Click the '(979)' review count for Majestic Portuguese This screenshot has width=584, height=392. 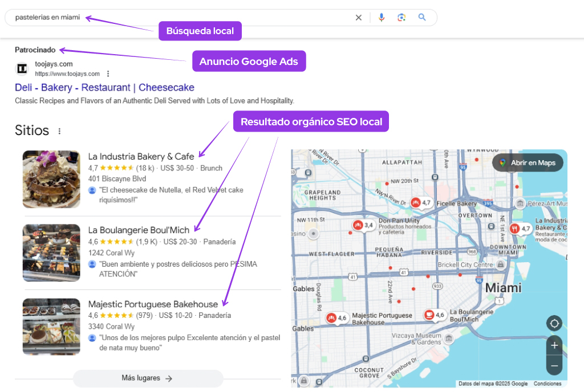144,316
